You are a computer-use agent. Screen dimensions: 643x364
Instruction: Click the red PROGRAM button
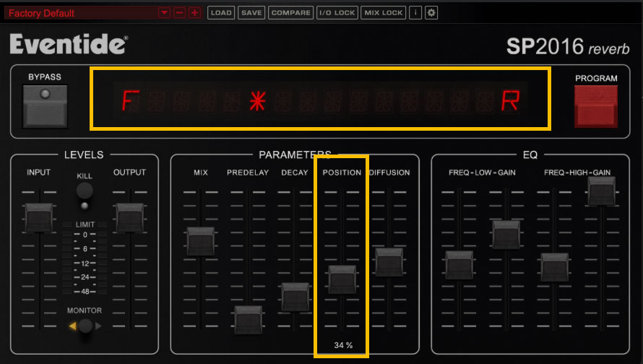pos(596,106)
